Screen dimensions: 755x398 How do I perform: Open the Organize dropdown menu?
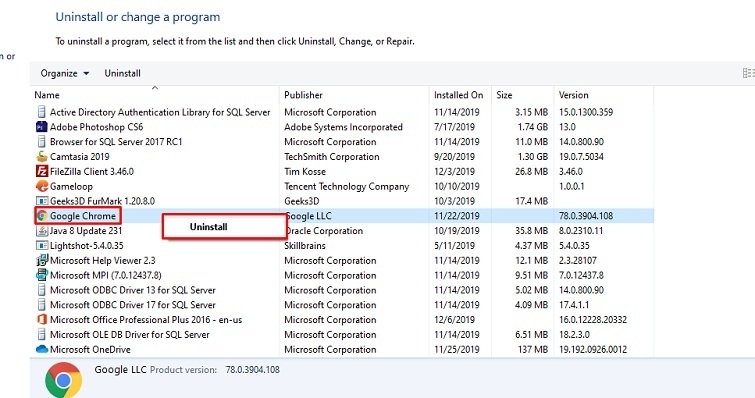coord(65,73)
